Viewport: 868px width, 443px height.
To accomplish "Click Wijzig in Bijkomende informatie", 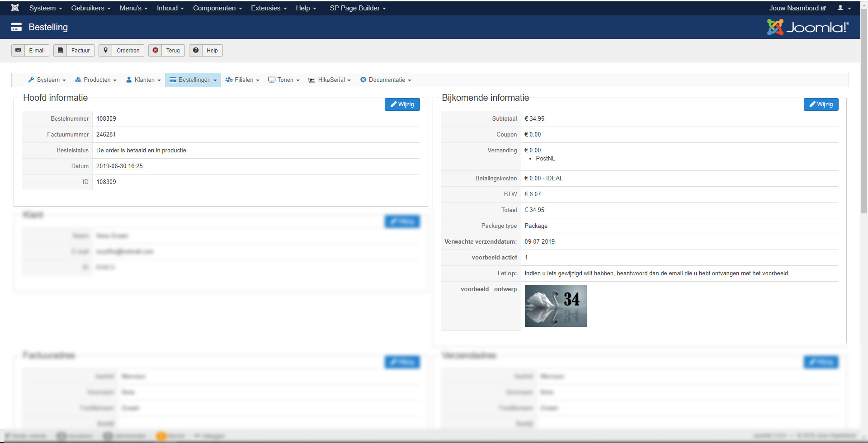I will click(x=821, y=104).
